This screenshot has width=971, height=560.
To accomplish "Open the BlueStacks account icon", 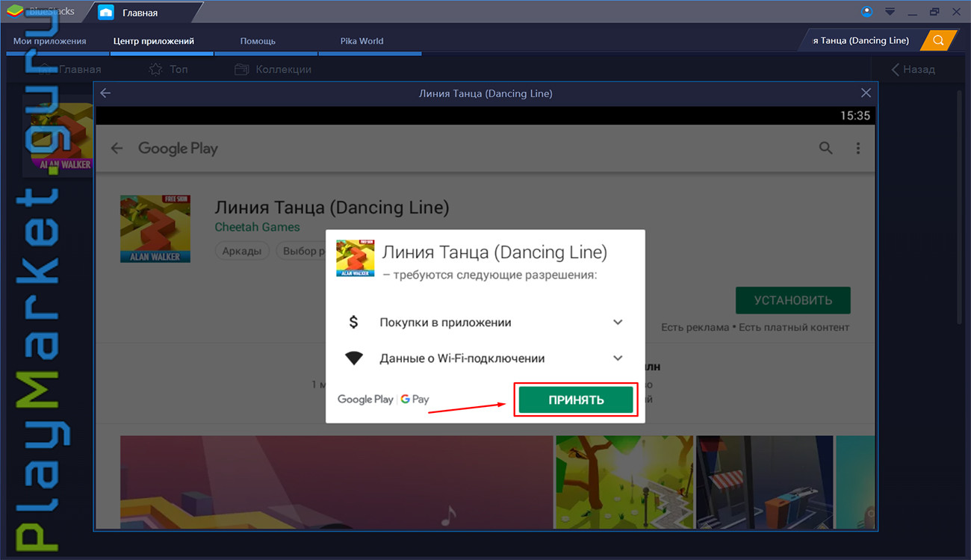I will tap(866, 11).
